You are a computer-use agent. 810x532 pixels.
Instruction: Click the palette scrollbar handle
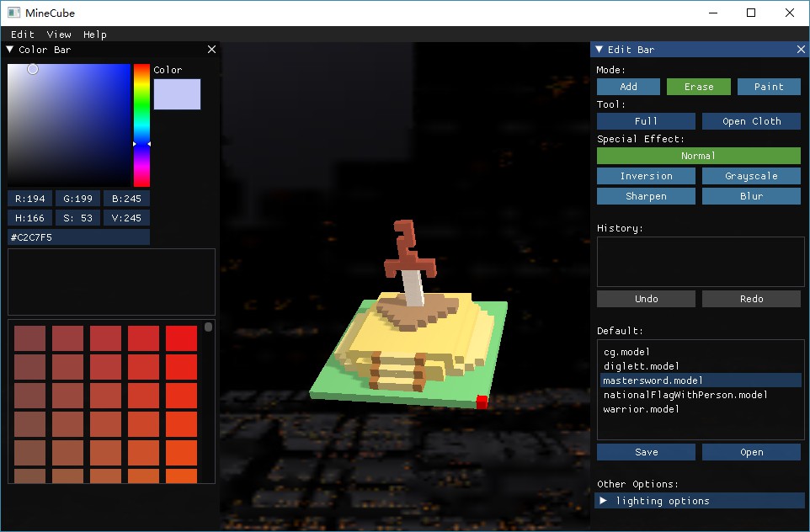point(208,327)
